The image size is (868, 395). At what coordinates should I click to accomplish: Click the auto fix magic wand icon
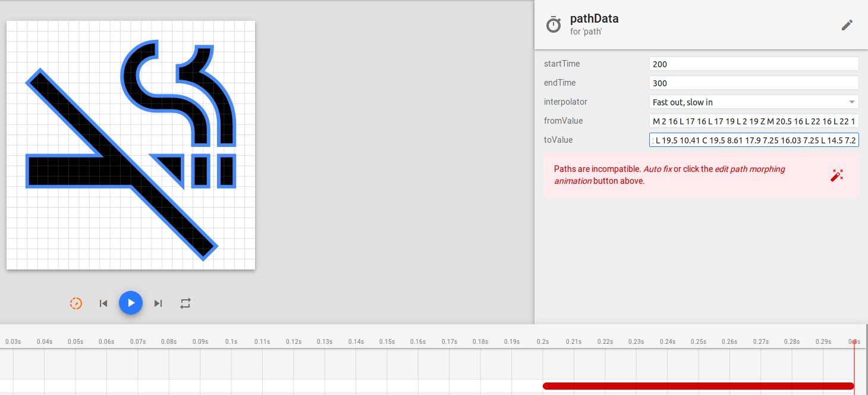click(x=837, y=175)
